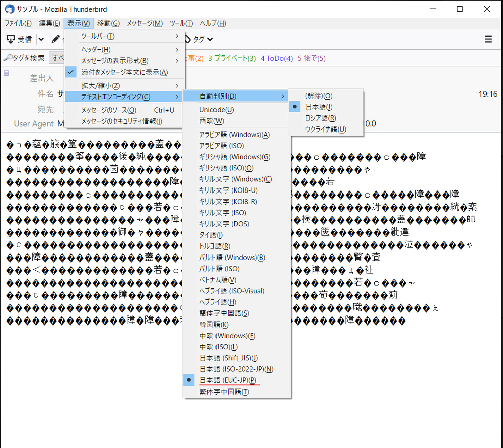The width and height of the screenshot is (503, 448).
Task: Click the 受信 (Get Messages) toolbar icon
Action: coord(11,39)
